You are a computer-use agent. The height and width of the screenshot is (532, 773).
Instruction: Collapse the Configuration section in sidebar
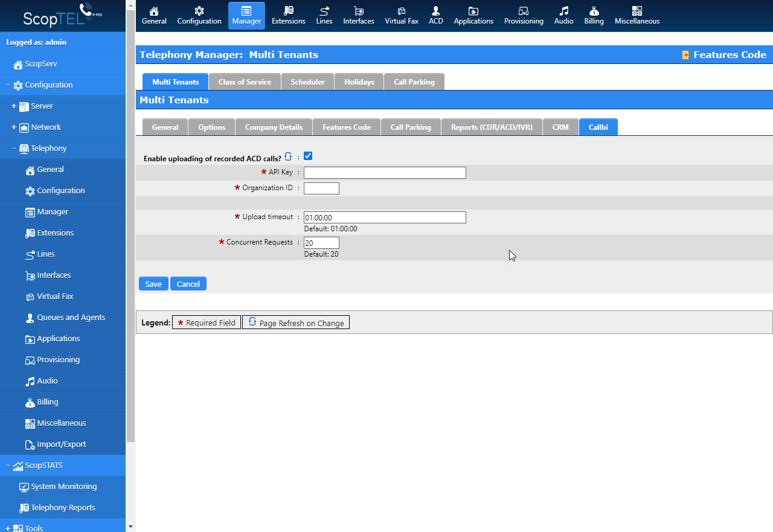8,85
